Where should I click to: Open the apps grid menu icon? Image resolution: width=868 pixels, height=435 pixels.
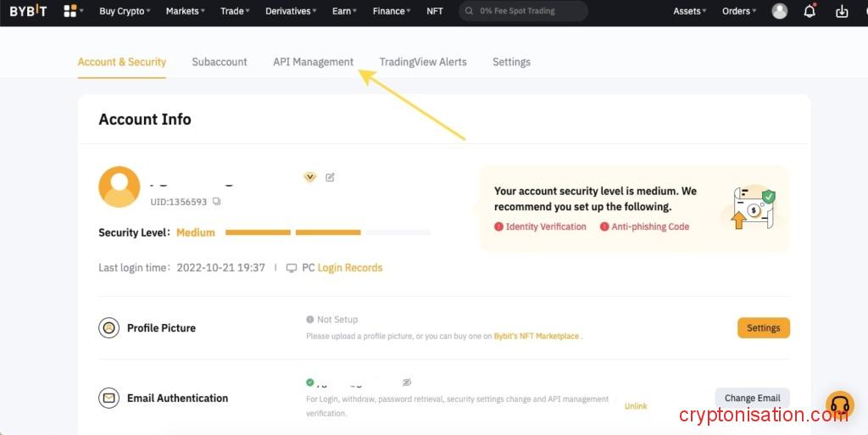coord(70,11)
